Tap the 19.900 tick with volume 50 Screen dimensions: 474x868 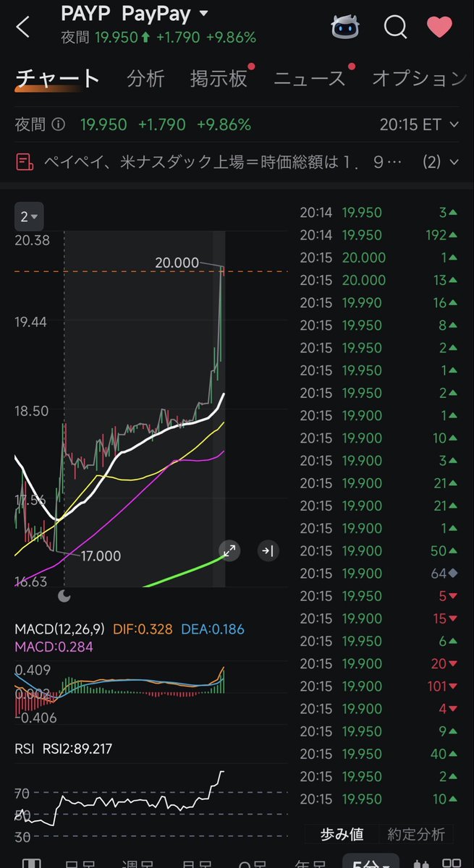379,551
